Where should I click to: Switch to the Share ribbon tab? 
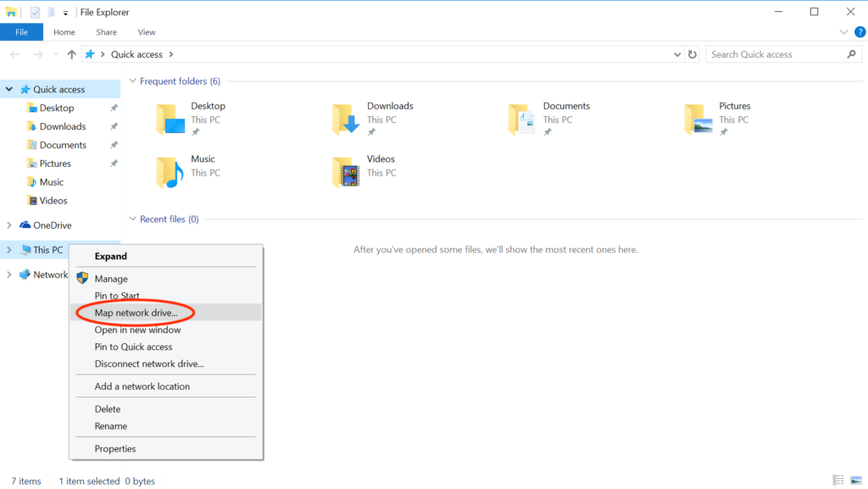[106, 32]
